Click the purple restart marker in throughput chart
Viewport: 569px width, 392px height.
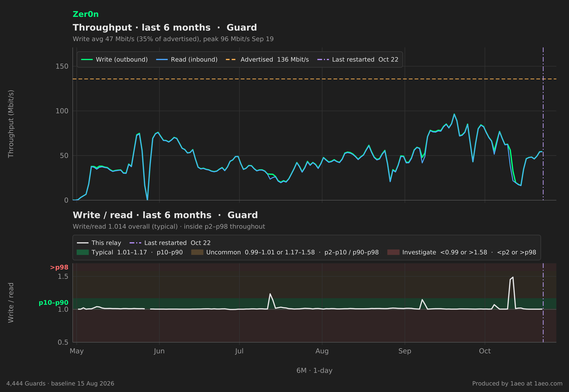click(543, 124)
